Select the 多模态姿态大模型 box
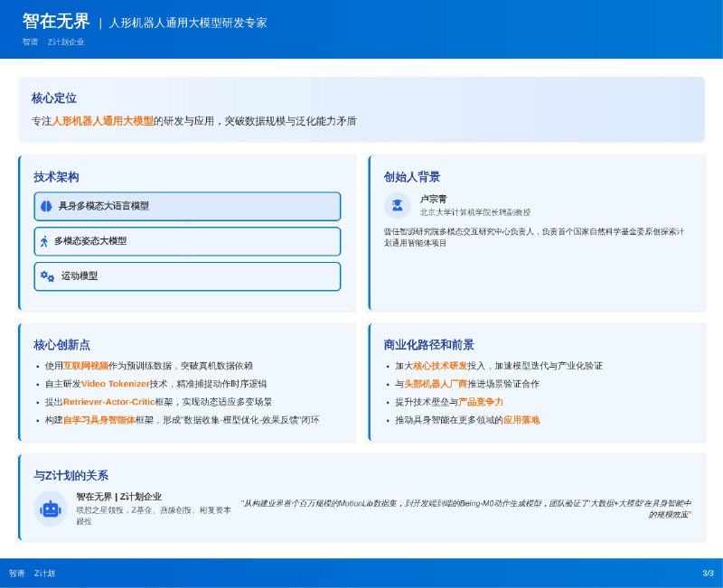This screenshot has width=723, height=588. pos(187,241)
